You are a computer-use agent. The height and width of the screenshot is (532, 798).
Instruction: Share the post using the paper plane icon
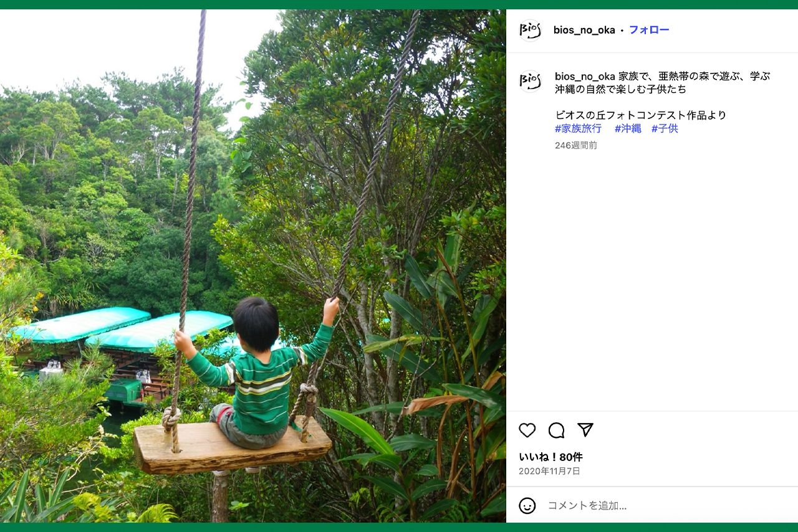click(x=585, y=430)
